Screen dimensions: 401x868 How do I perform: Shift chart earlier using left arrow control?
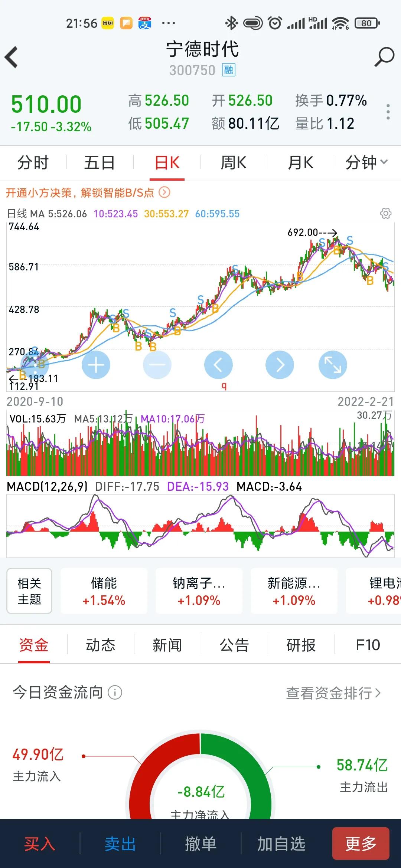[219, 365]
